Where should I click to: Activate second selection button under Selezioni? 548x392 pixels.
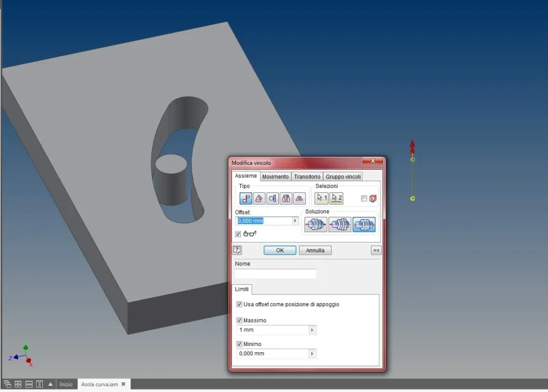pyautogui.click(x=336, y=198)
